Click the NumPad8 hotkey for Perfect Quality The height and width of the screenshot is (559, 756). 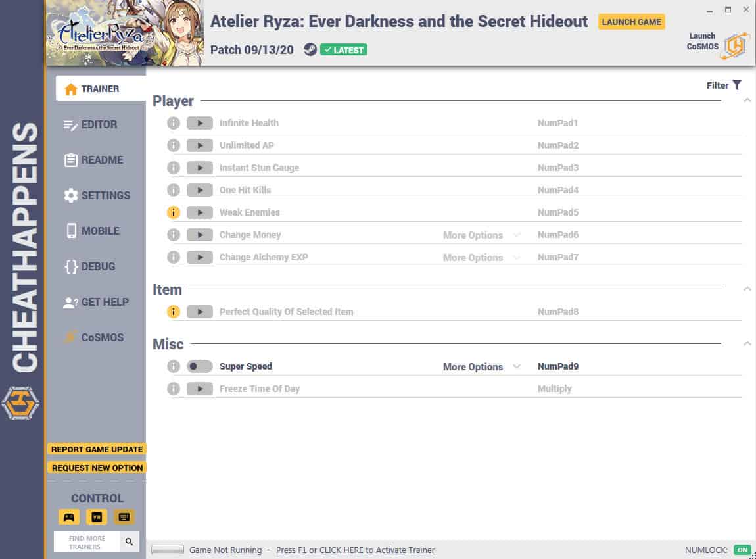pos(558,312)
